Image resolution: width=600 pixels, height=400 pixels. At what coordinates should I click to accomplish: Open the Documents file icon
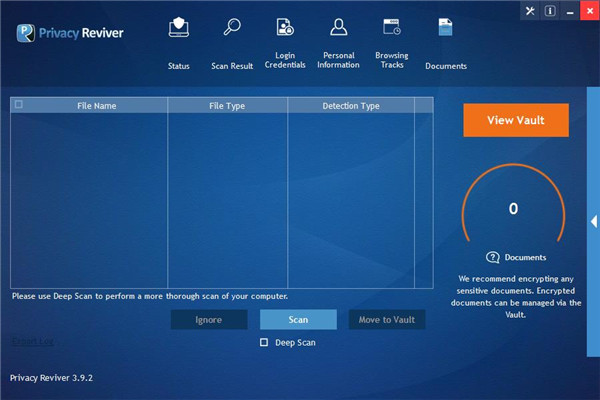coord(445,27)
